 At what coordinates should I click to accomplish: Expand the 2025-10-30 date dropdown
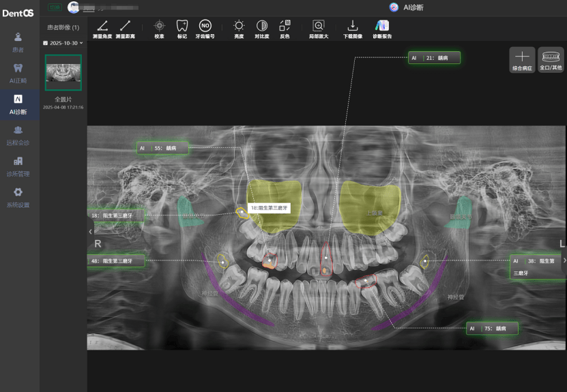(63, 43)
